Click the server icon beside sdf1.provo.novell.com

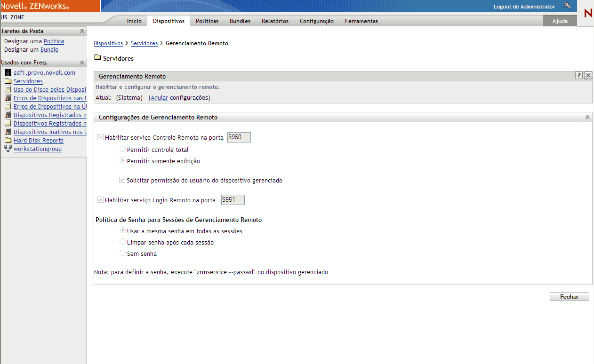point(8,73)
